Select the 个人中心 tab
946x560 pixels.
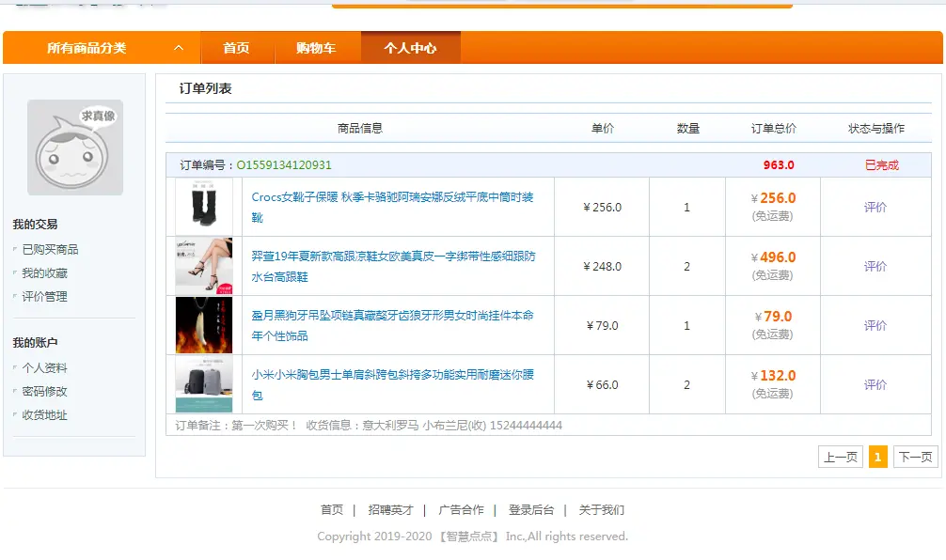pyautogui.click(x=410, y=48)
